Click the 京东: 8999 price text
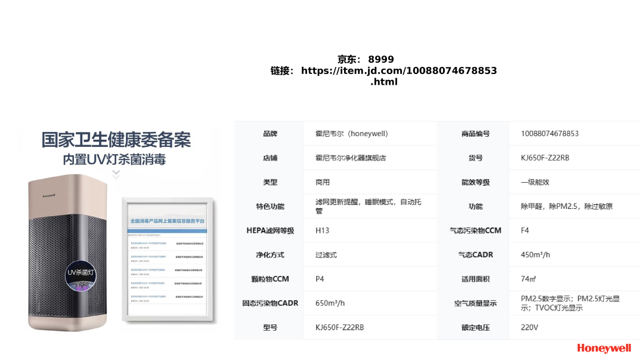 366,59
